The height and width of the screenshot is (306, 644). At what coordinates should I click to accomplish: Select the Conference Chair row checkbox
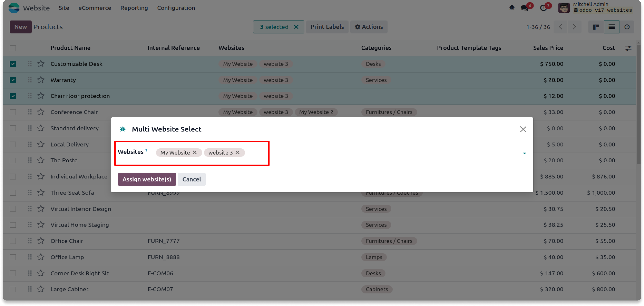tap(13, 112)
